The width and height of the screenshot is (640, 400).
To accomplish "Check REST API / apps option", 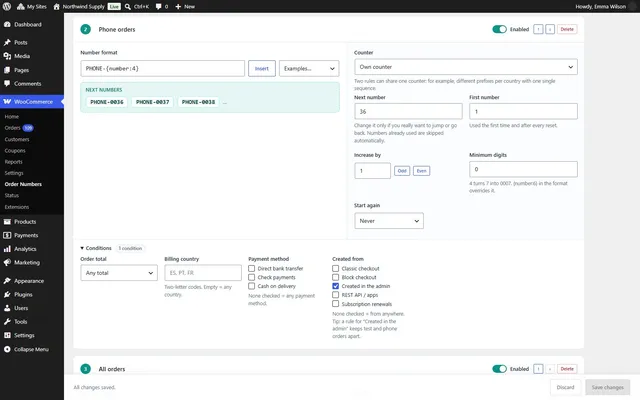I will [x=336, y=295].
